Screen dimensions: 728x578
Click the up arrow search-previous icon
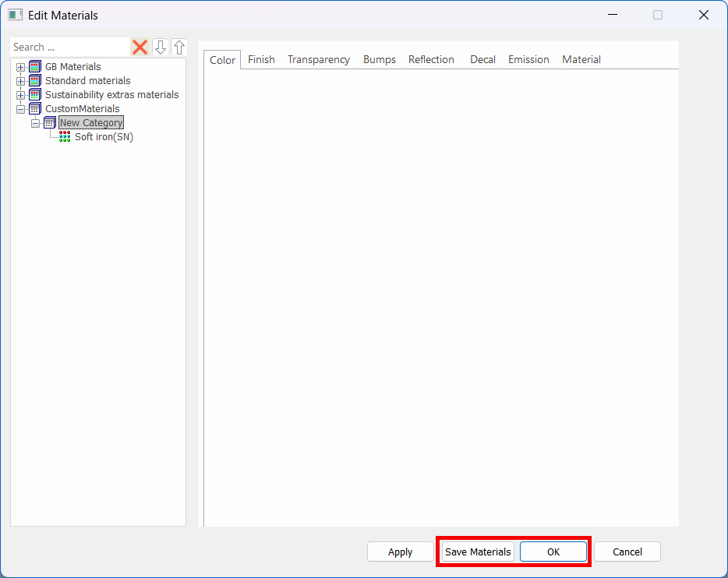tap(179, 47)
